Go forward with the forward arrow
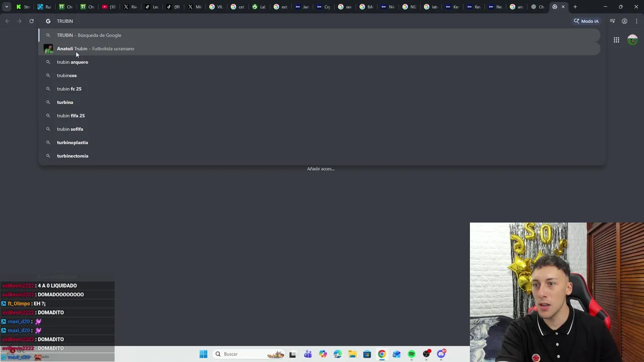This screenshot has height=362, width=644. click(19, 21)
